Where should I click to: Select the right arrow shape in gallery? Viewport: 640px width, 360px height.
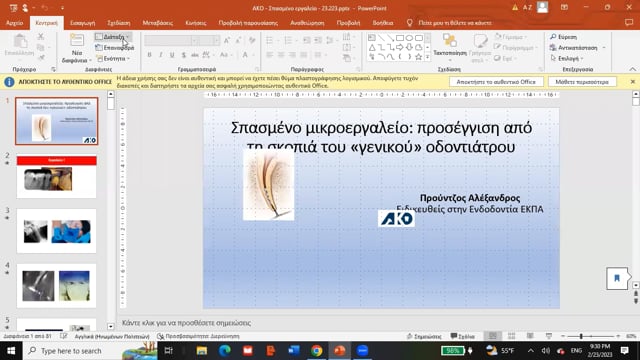tap(400, 47)
